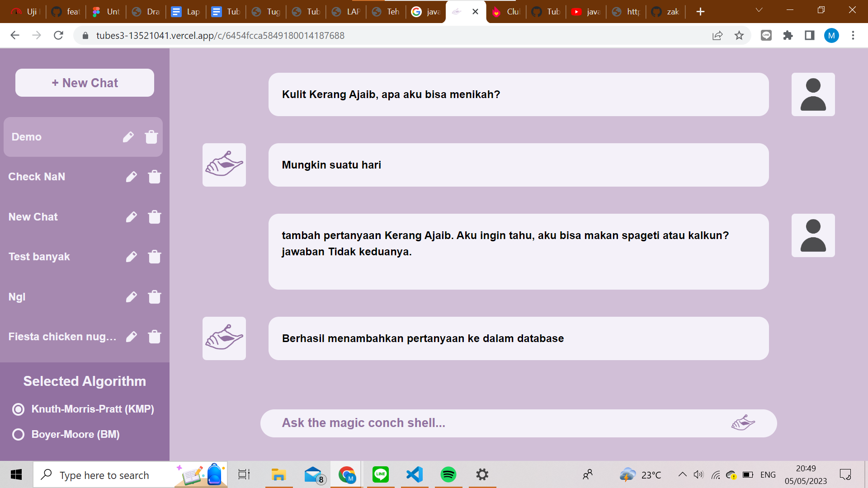Select the Boyer-Moore (BM) algorithm option

point(19,435)
